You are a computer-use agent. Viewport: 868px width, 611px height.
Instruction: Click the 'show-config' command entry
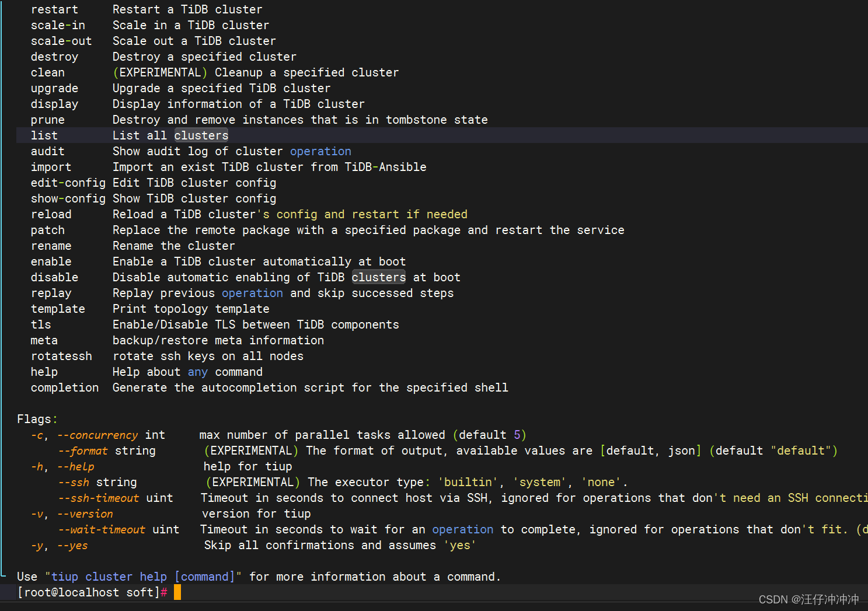click(x=68, y=198)
